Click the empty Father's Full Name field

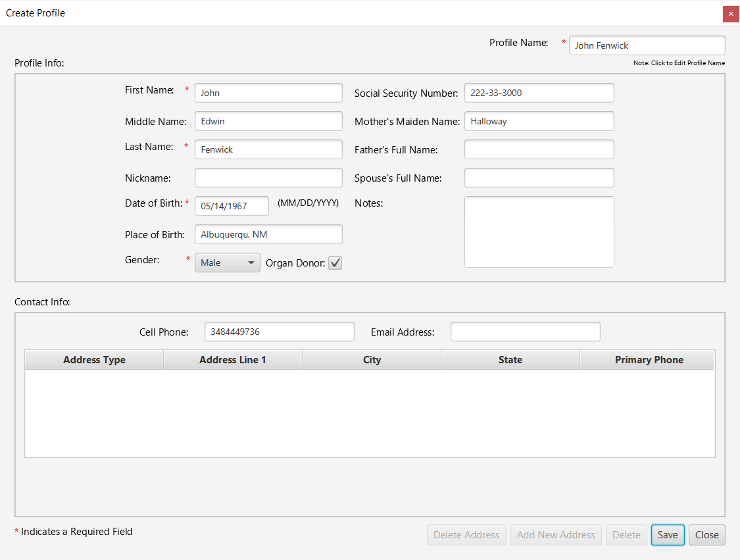click(x=539, y=149)
